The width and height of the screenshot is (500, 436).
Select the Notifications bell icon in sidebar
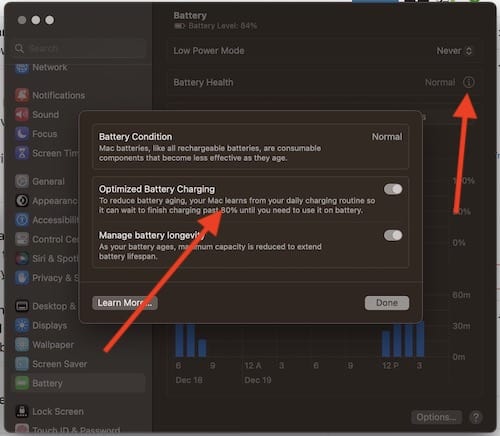pyautogui.click(x=22, y=95)
